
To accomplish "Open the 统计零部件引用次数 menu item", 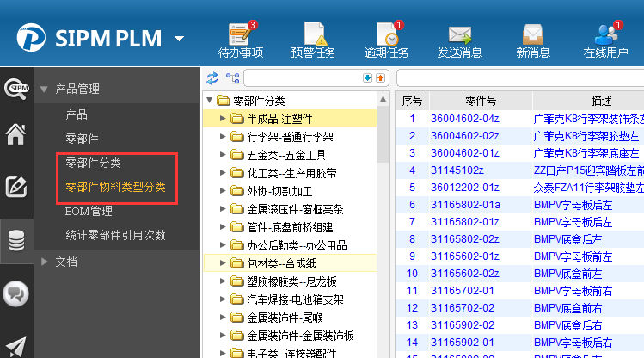I will click(x=115, y=235).
